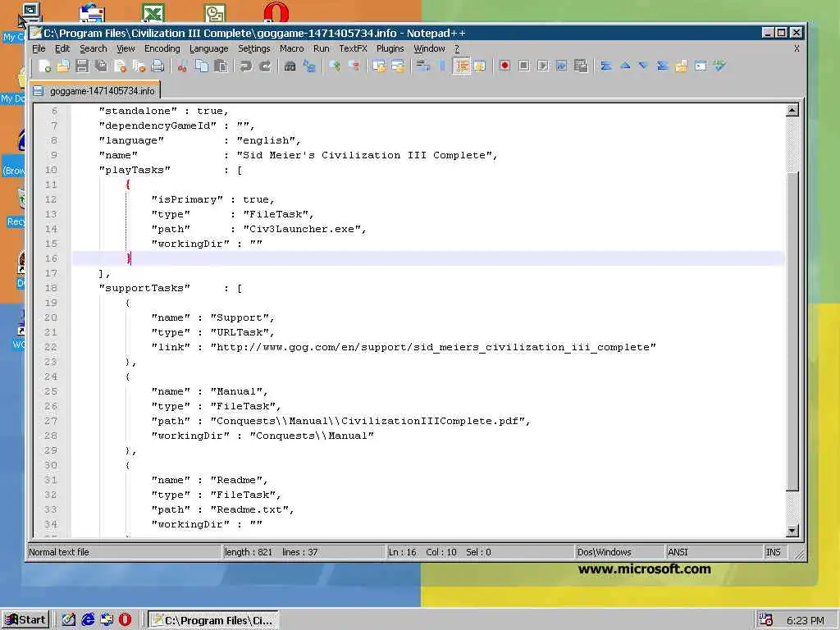Open the Search menu
The height and width of the screenshot is (630, 840).
(94, 48)
